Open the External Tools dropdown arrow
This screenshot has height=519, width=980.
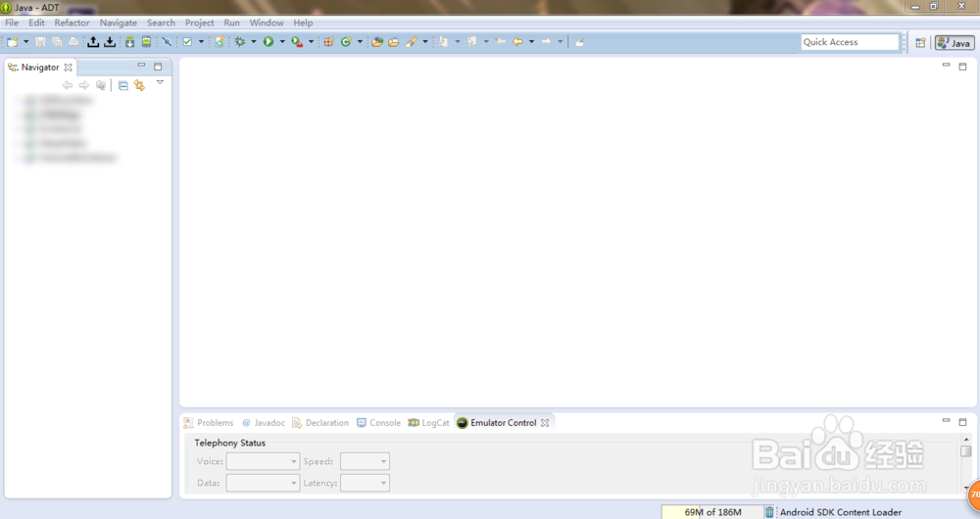(x=311, y=42)
